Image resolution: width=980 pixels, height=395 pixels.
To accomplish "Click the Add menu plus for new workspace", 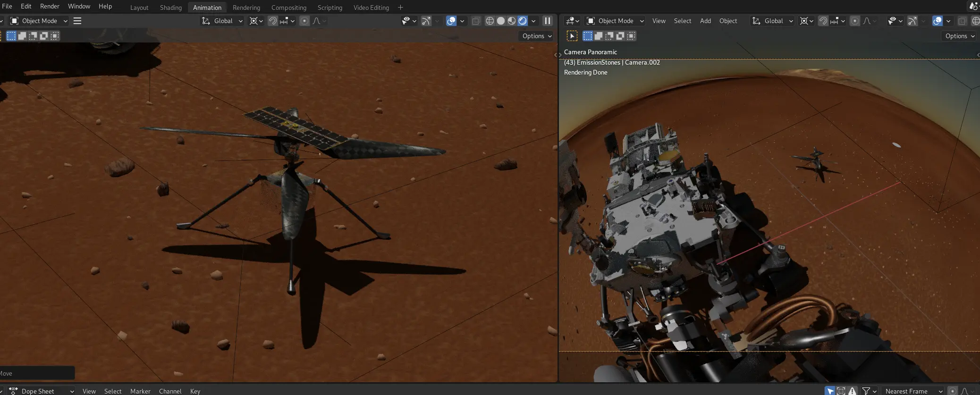I will 400,8.
